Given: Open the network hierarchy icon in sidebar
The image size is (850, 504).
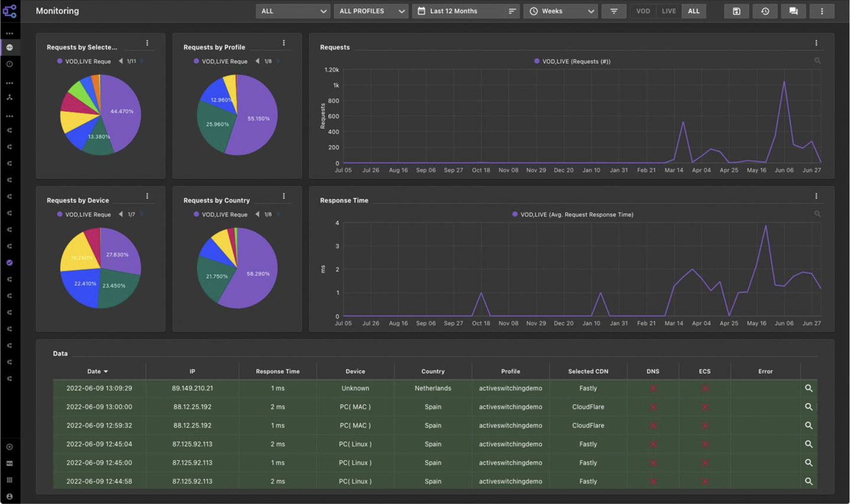Looking at the screenshot, I should coord(9,97).
